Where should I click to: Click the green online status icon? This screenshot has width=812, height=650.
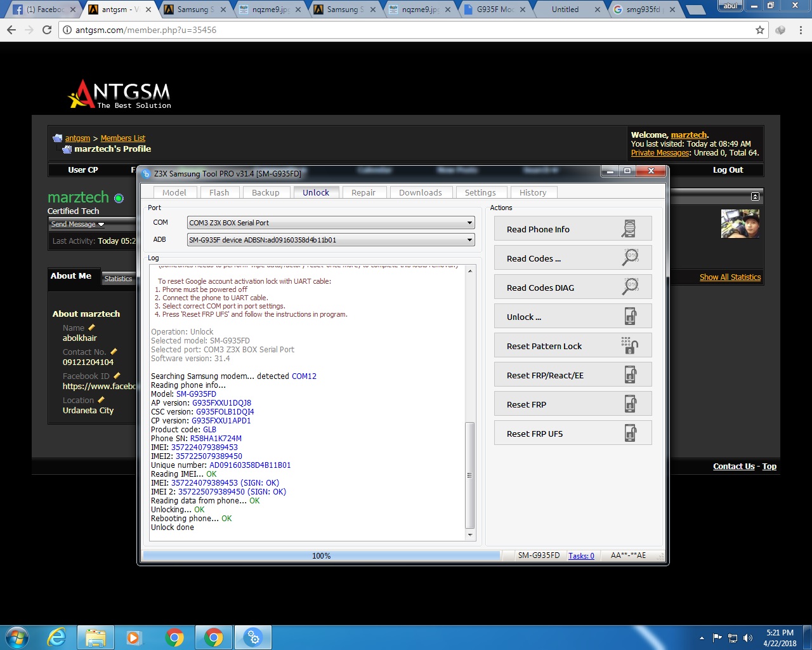click(x=119, y=198)
